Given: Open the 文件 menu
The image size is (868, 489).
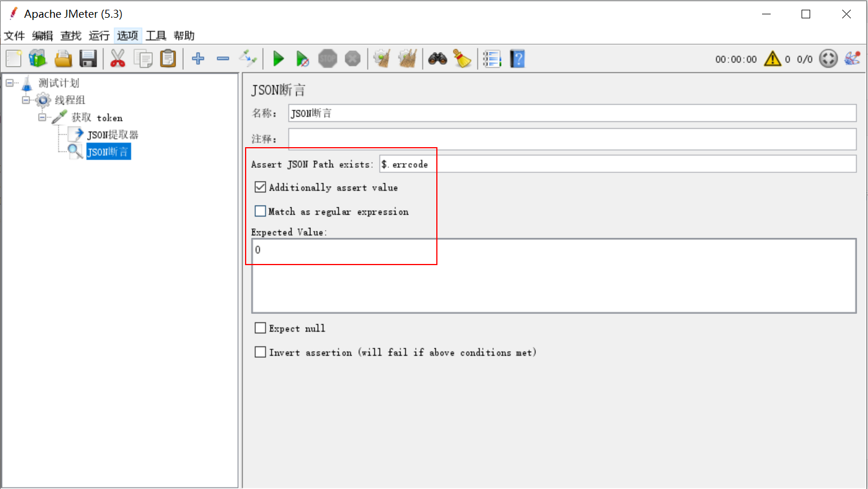Looking at the screenshot, I should tap(14, 36).
